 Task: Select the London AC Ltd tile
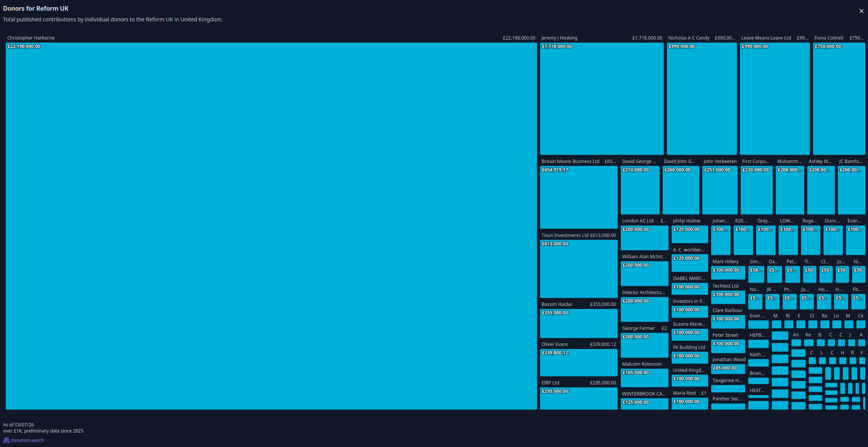[x=644, y=238]
